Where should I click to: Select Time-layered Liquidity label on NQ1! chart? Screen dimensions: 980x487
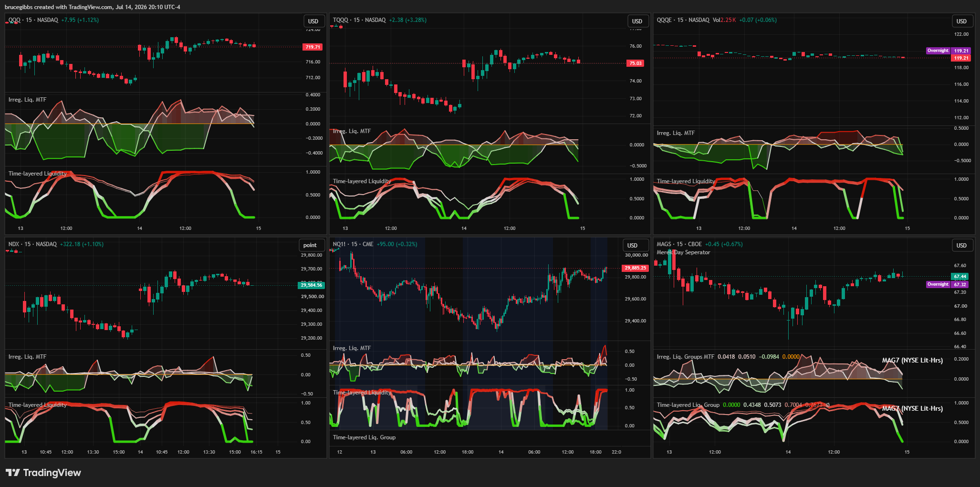362,393
